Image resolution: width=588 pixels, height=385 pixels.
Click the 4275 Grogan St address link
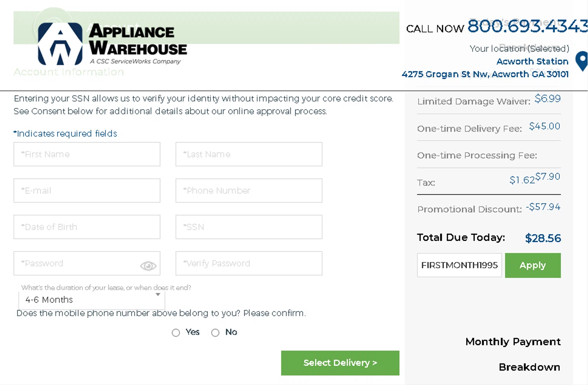point(485,74)
